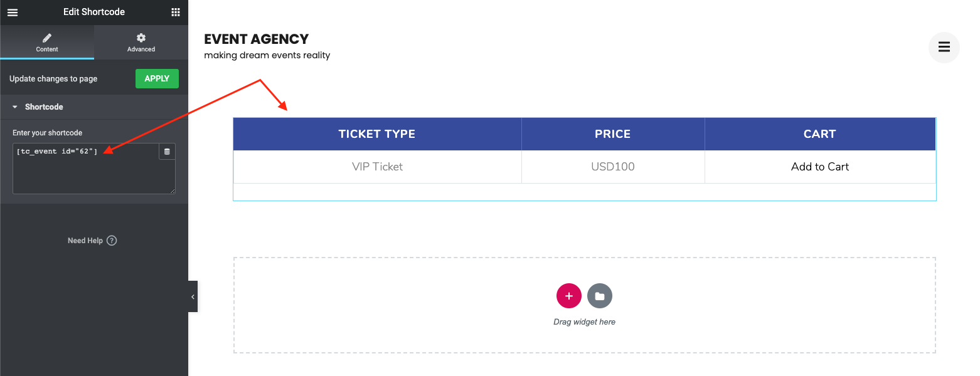
Task: Click the Dynamic Tags icon beside the shortcode field
Action: 166,151
